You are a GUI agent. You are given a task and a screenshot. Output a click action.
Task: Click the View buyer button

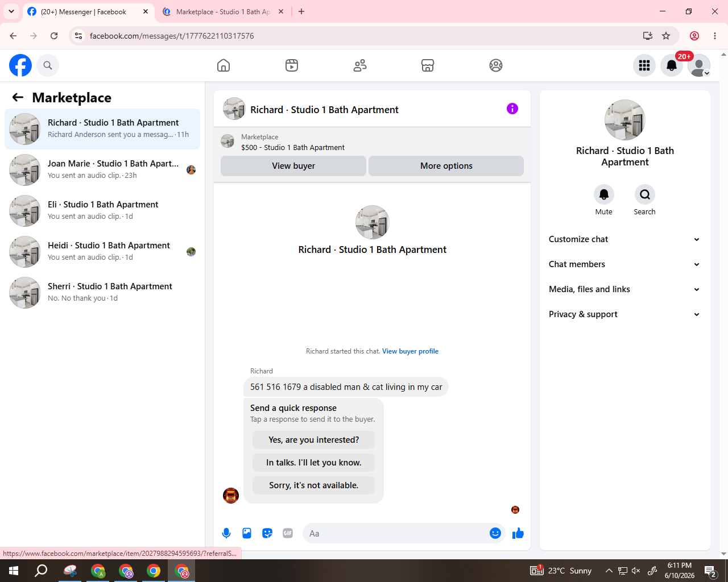[x=293, y=166]
